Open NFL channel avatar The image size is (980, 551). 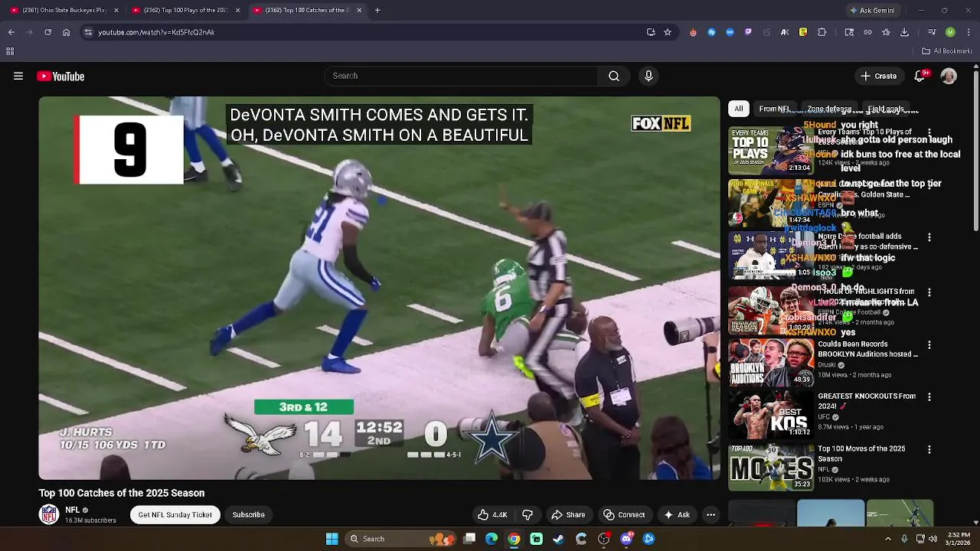point(49,514)
